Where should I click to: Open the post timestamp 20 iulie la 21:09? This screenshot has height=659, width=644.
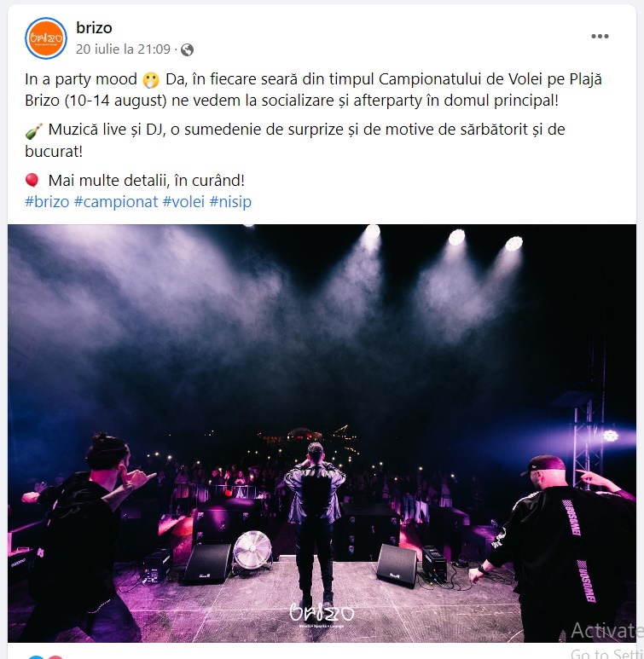click(123, 49)
